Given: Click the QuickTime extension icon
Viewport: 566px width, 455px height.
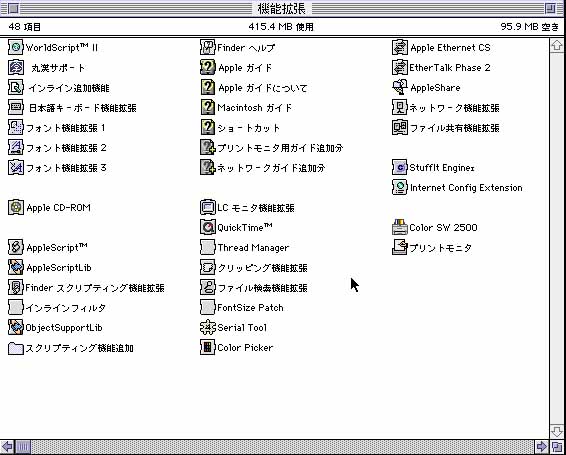Looking at the screenshot, I should point(208,227).
